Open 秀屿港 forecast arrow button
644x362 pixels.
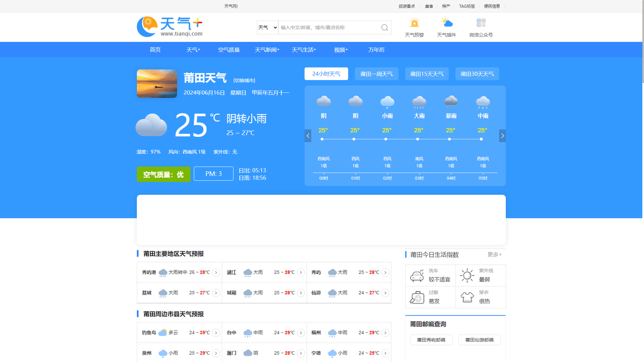[216, 273]
